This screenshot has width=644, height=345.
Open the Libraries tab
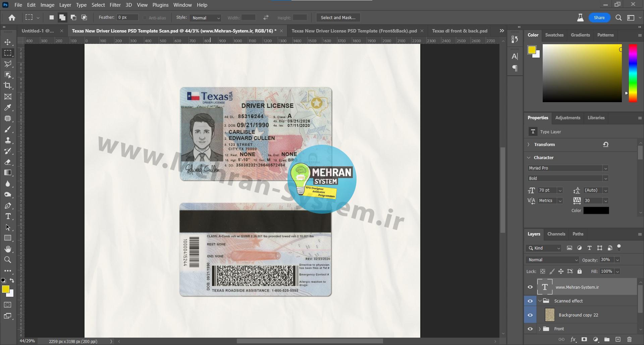tap(596, 118)
